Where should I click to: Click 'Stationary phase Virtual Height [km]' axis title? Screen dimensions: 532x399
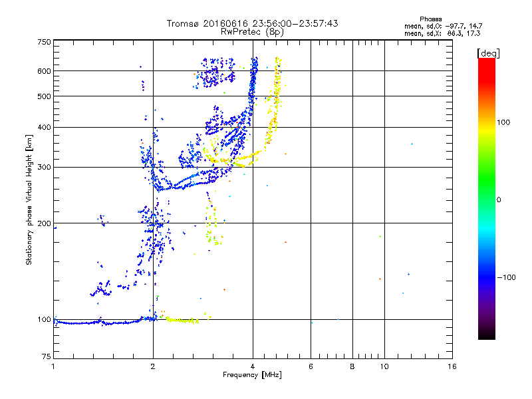point(29,199)
